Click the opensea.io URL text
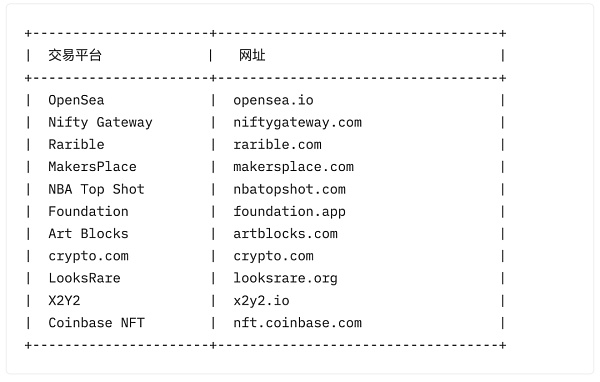This screenshot has width=600, height=382. pos(273,100)
